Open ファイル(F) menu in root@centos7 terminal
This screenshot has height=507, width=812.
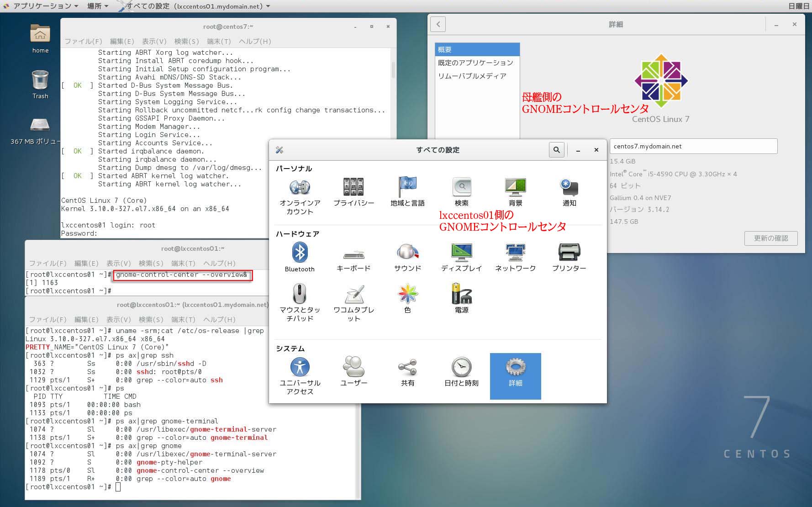pyautogui.click(x=83, y=41)
